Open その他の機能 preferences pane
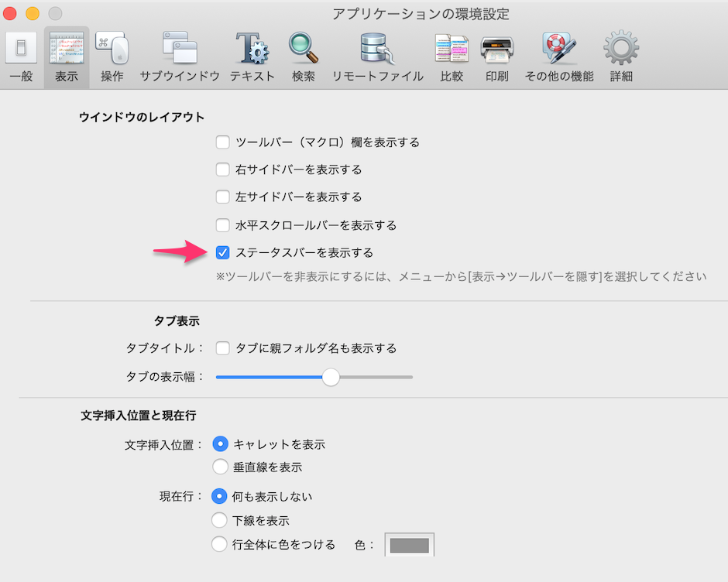Image resolution: width=728 pixels, height=582 pixels. click(559, 56)
